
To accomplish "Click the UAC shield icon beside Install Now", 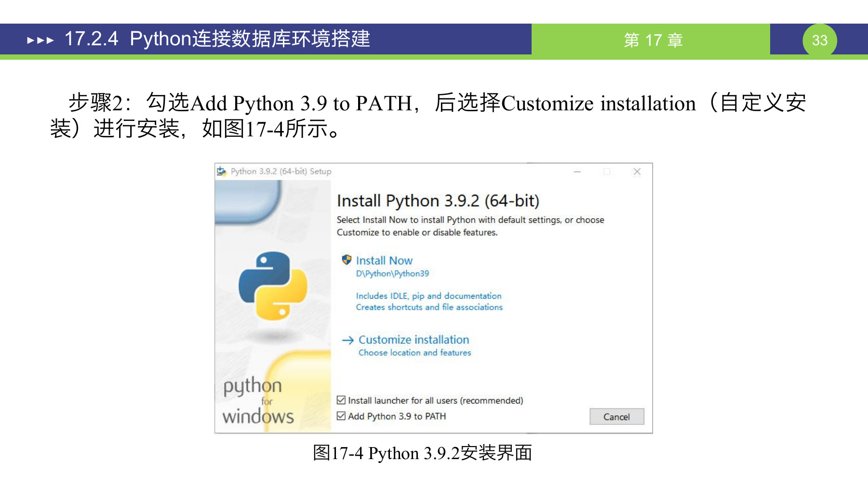I will tap(347, 260).
